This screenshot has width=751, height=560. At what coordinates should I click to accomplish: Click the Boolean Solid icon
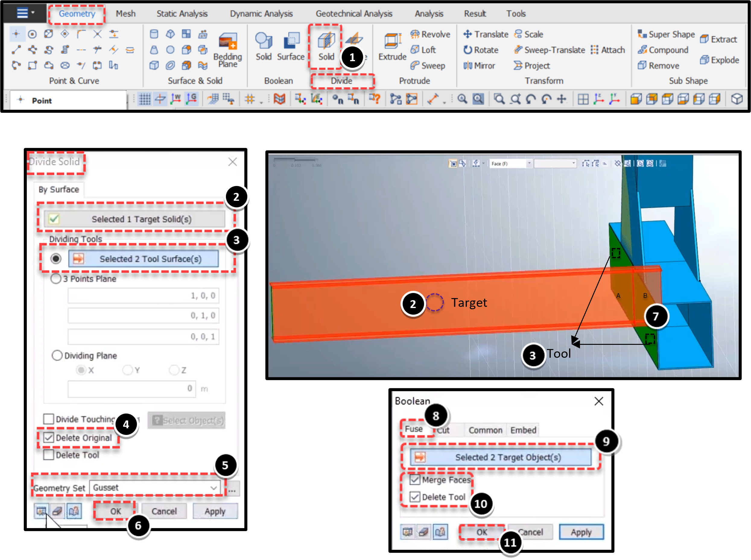[264, 46]
